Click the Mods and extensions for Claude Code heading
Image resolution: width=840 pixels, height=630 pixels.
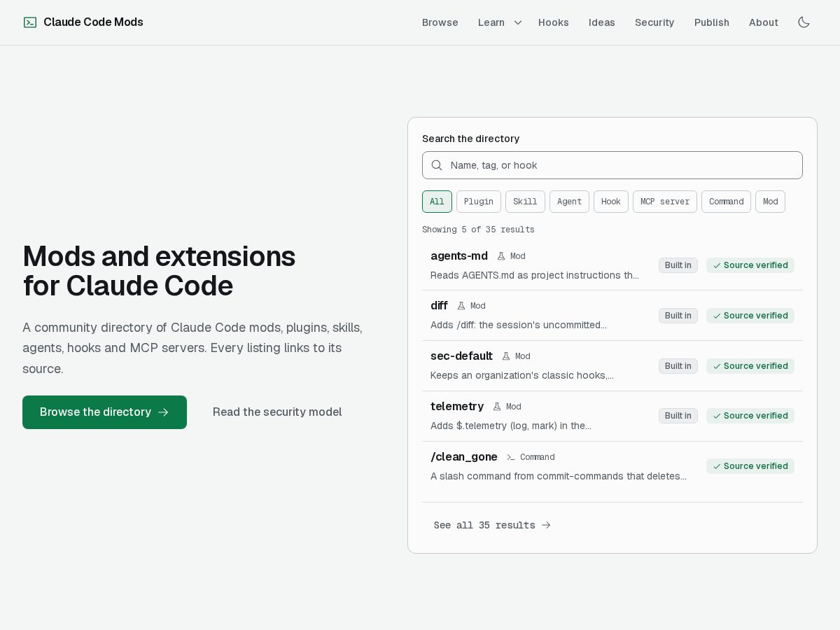coord(159,271)
